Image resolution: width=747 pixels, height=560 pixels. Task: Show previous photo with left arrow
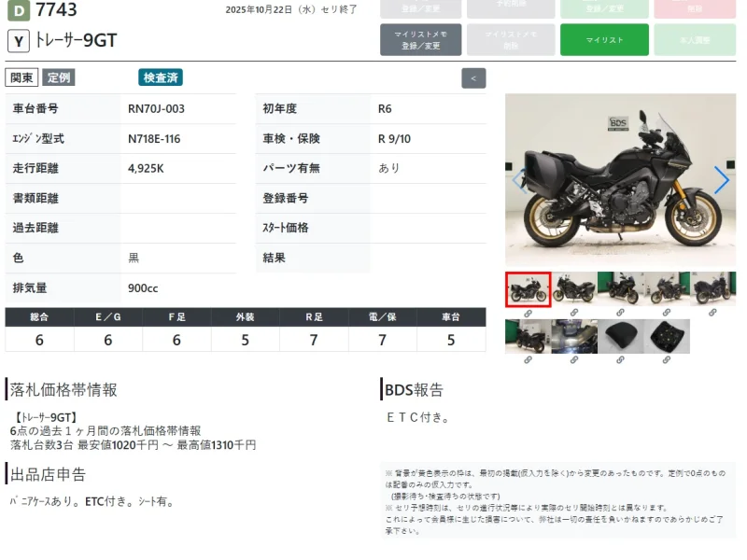(519, 180)
